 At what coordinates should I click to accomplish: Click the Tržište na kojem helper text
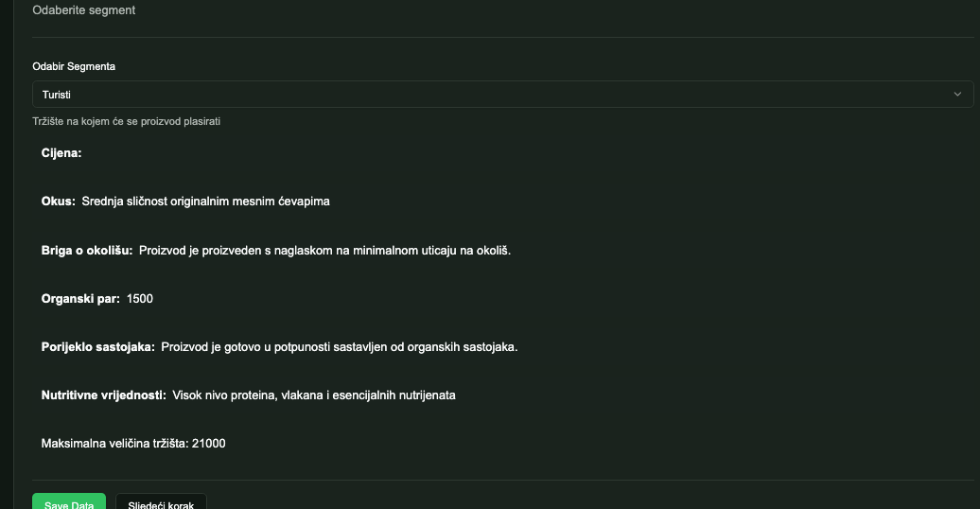pyautogui.click(x=127, y=121)
